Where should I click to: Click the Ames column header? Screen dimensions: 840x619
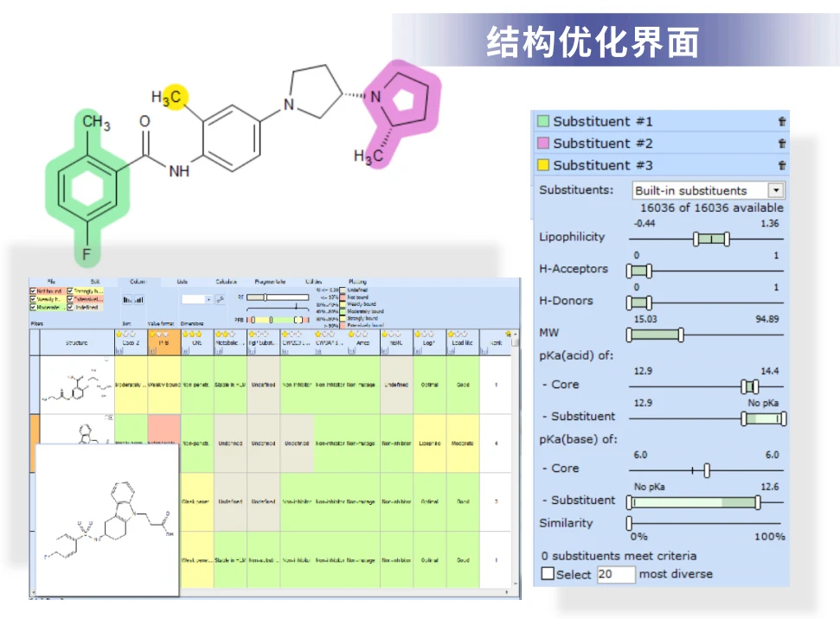(363, 342)
